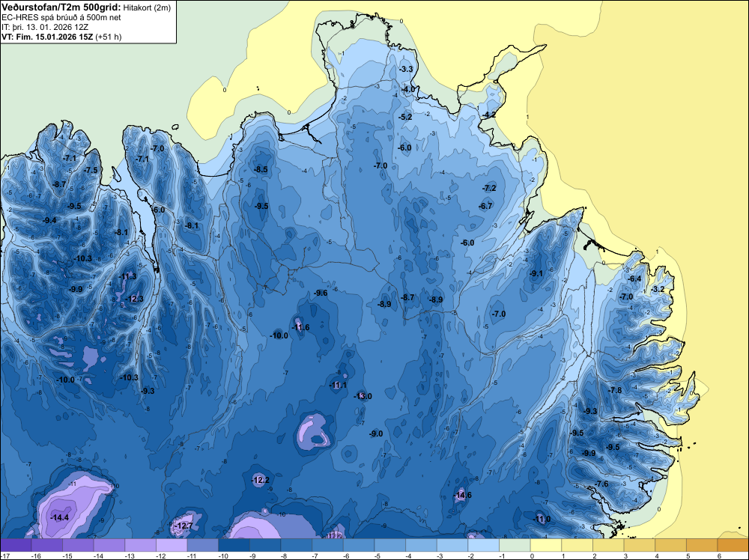This screenshot has width=749, height=560.
Task: Click the 'Hitakort (2m)' label in the header
Action: click(x=146, y=7)
